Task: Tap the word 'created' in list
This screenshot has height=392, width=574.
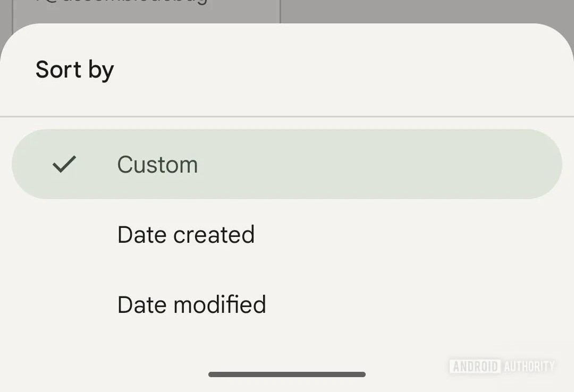Action: click(214, 235)
